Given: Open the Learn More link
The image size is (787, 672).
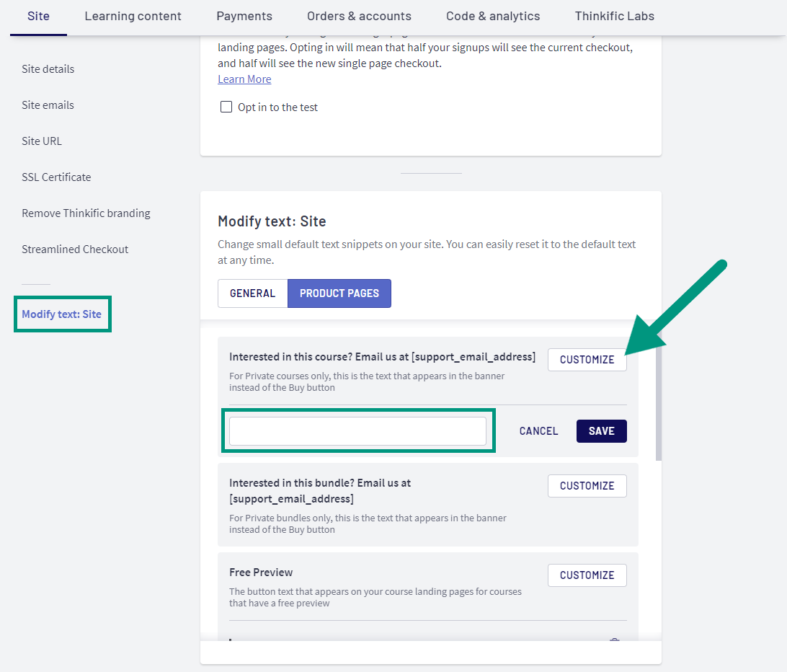Looking at the screenshot, I should [244, 79].
